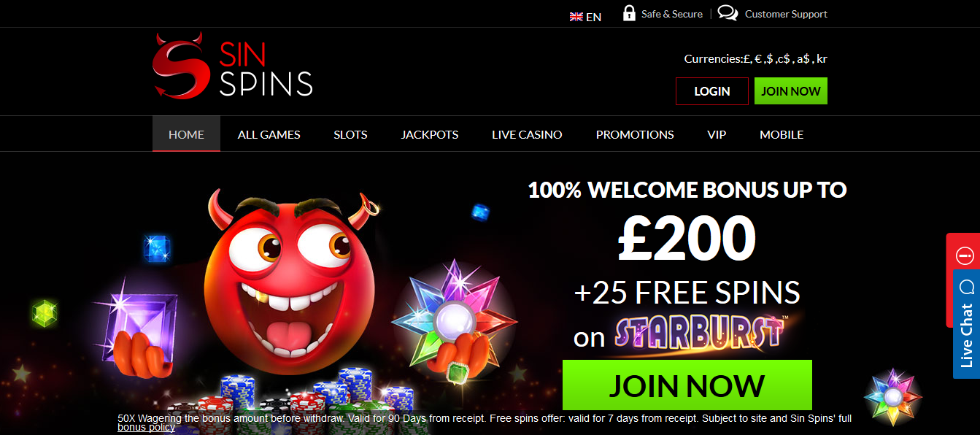980x435 pixels.
Task: Click the large green JOIN NOW banner button
Action: 687,385
